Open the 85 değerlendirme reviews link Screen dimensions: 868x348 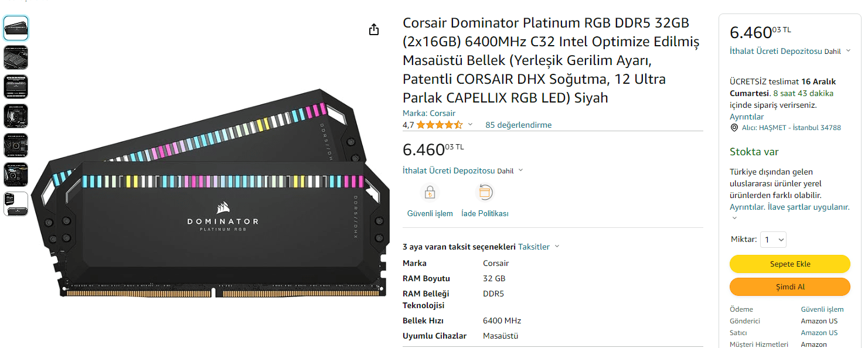click(x=518, y=125)
